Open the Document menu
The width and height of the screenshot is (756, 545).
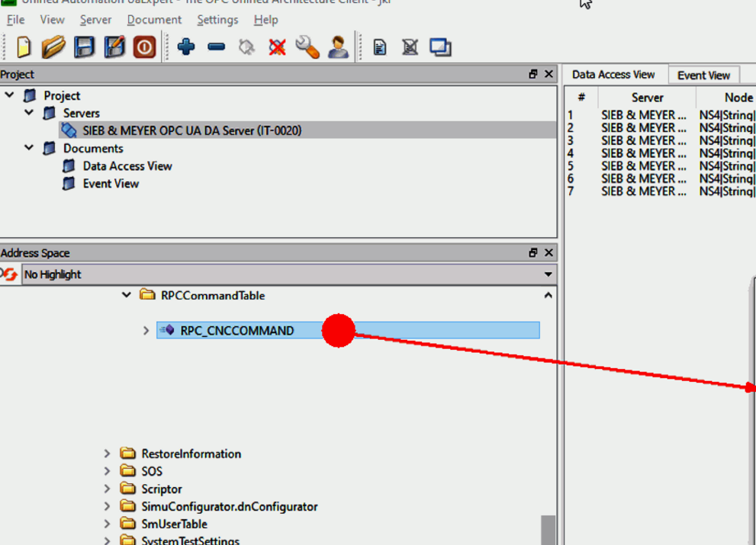point(154,20)
